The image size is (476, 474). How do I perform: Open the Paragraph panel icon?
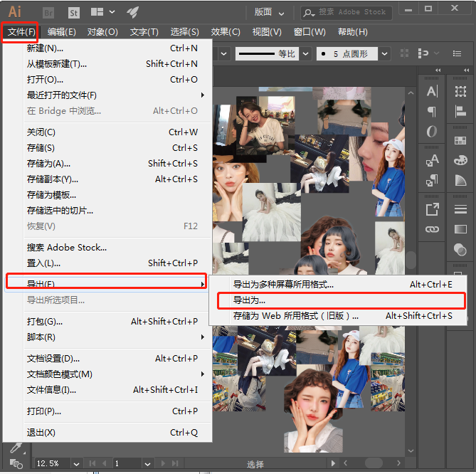click(x=432, y=112)
